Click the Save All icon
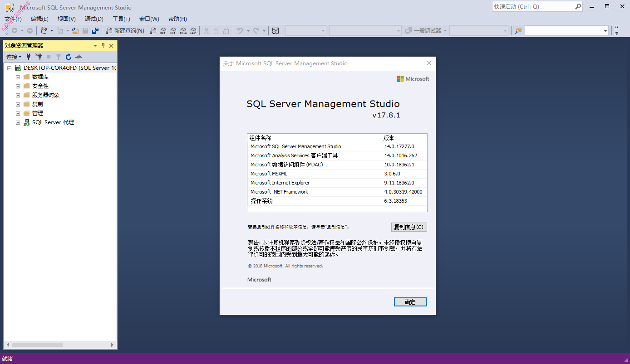The image size is (630, 364). point(95,31)
